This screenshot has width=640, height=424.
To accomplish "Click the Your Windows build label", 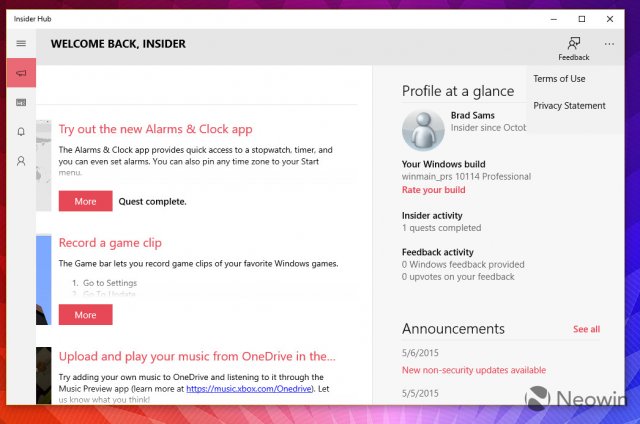I will pos(443,164).
